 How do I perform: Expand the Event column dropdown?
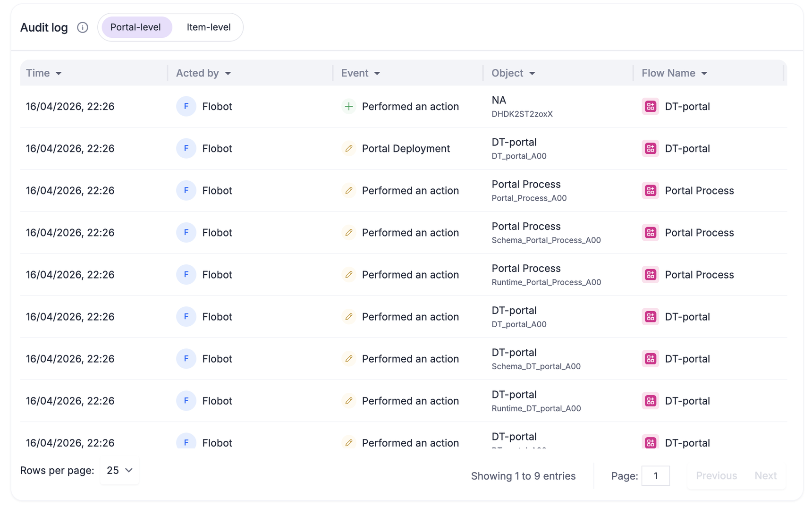[x=377, y=74]
